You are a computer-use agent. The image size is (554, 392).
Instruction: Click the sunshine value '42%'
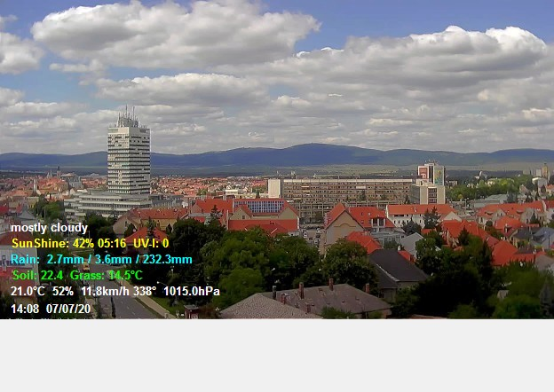[83, 244]
